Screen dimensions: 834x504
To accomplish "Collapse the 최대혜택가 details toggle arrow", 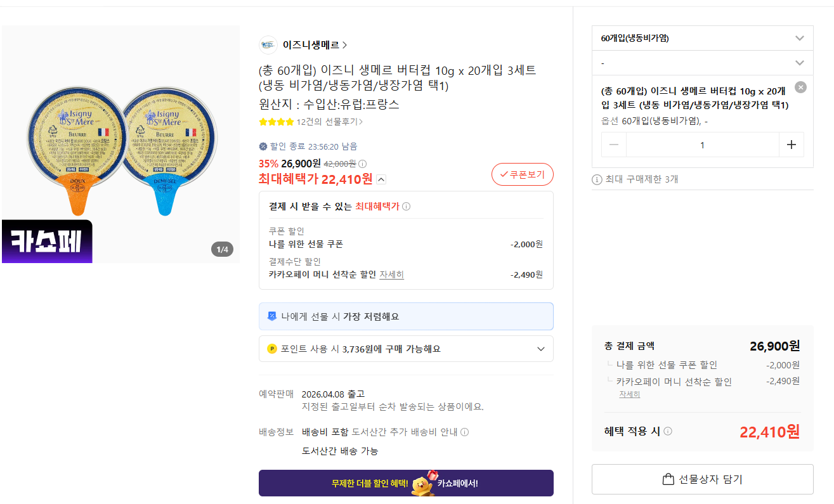I will 381,179.
